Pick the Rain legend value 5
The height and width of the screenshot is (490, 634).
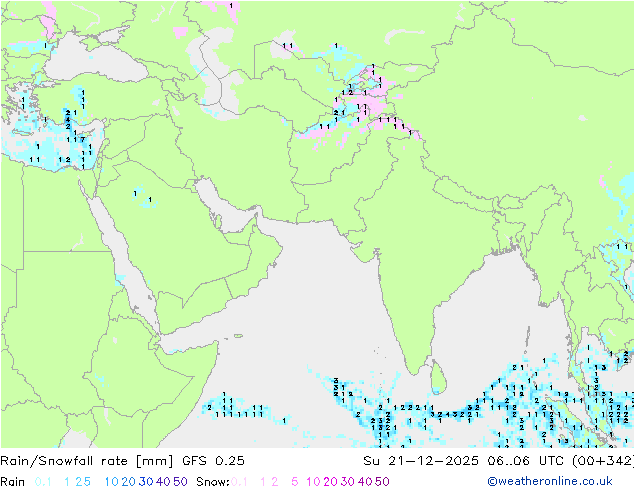[87, 482]
